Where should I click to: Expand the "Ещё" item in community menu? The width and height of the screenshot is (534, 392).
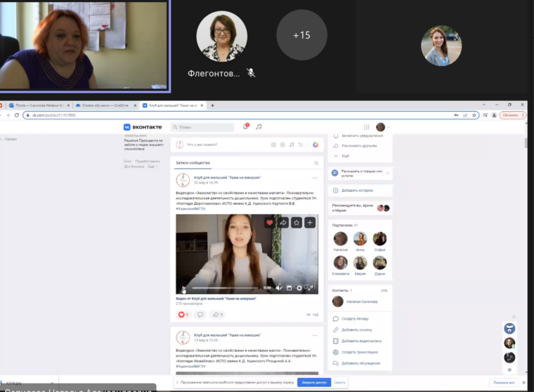tap(345, 155)
